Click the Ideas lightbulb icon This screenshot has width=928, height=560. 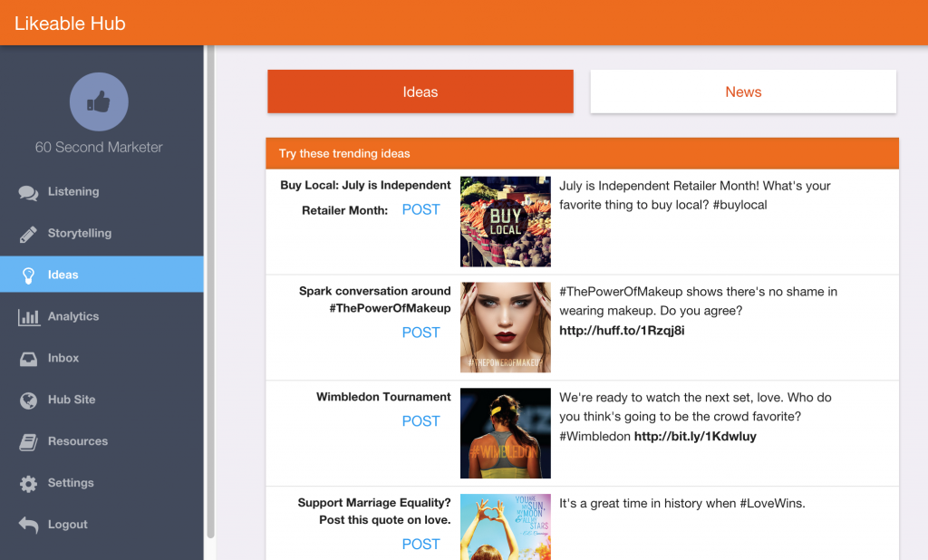(29, 275)
